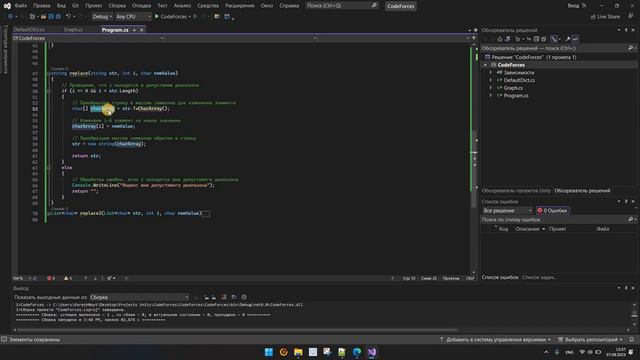Switch to Обозреватель решений bottom tab
This screenshot has width=640, height=360.
pyautogui.click(x=582, y=191)
